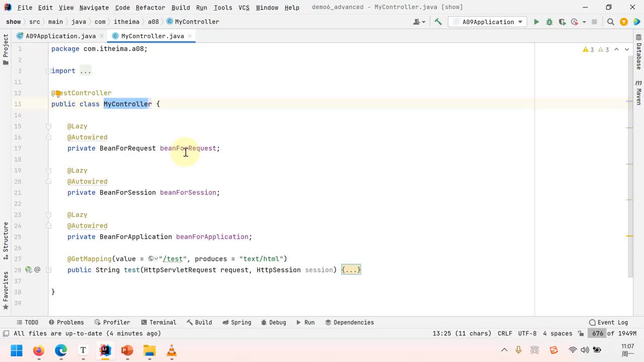Click the run gutter icon on line 28
The height and width of the screenshot is (362, 644).
pos(29,270)
